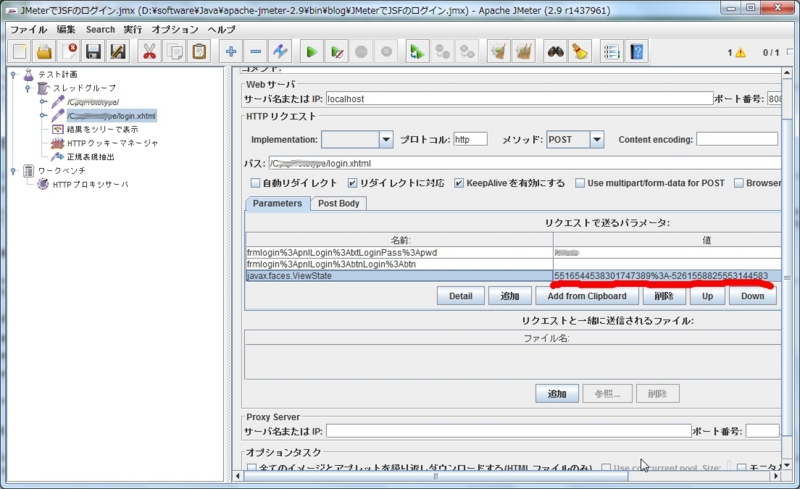
Task: Open the Search menu
Action: point(101,30)
